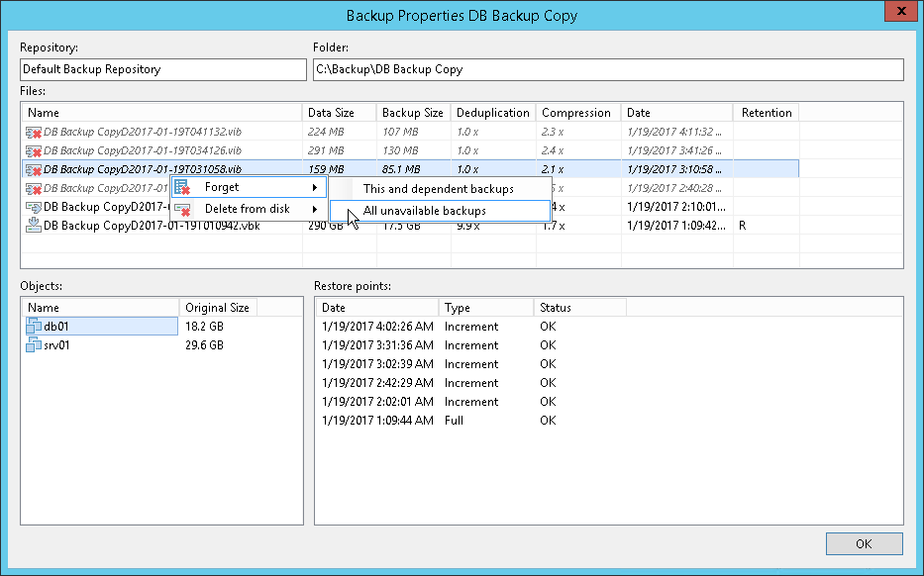Expand the Forget submenu arrow

point(315,187)
